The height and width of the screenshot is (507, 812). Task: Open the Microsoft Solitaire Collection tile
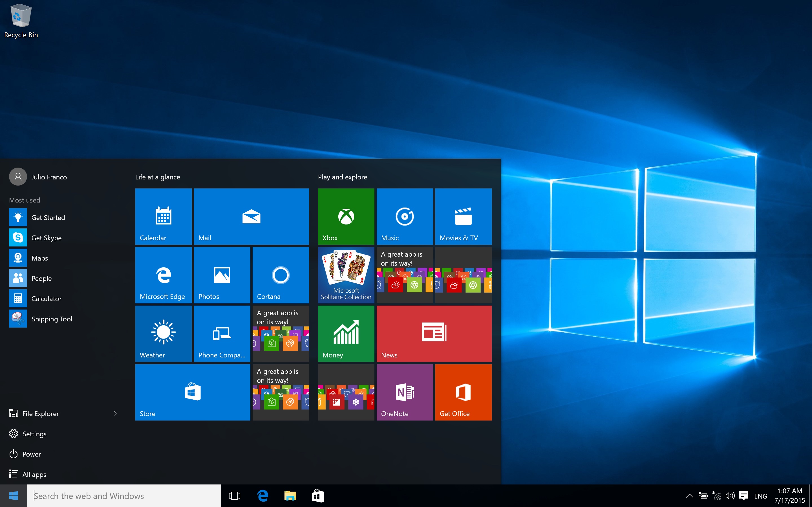point(345,275)
